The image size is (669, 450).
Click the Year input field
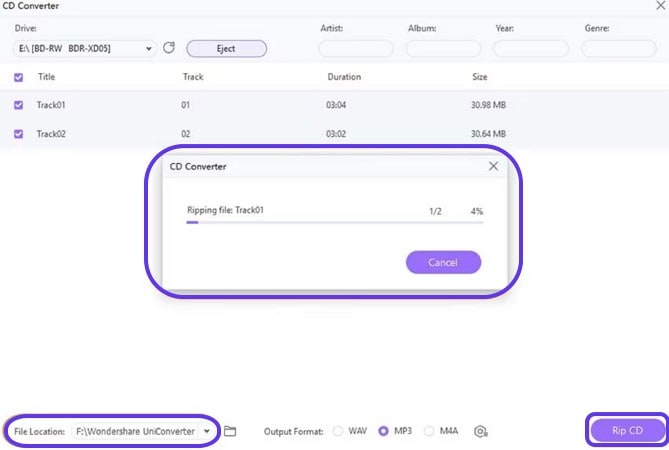531,49
